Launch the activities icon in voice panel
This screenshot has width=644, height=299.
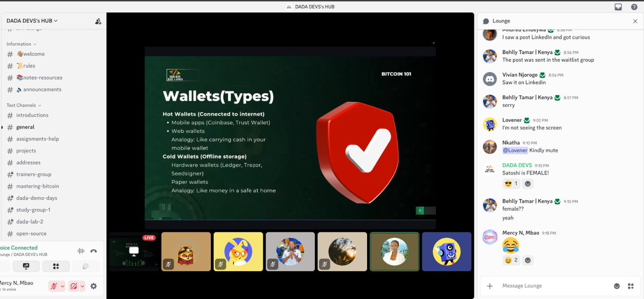pyautogui.click(x=56, y=266)
